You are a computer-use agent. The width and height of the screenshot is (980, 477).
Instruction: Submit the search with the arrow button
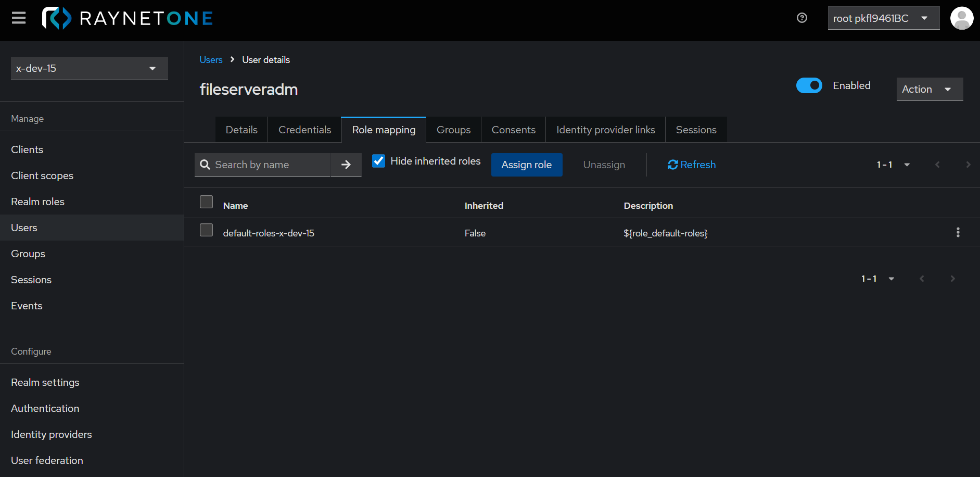coord(346,165)
